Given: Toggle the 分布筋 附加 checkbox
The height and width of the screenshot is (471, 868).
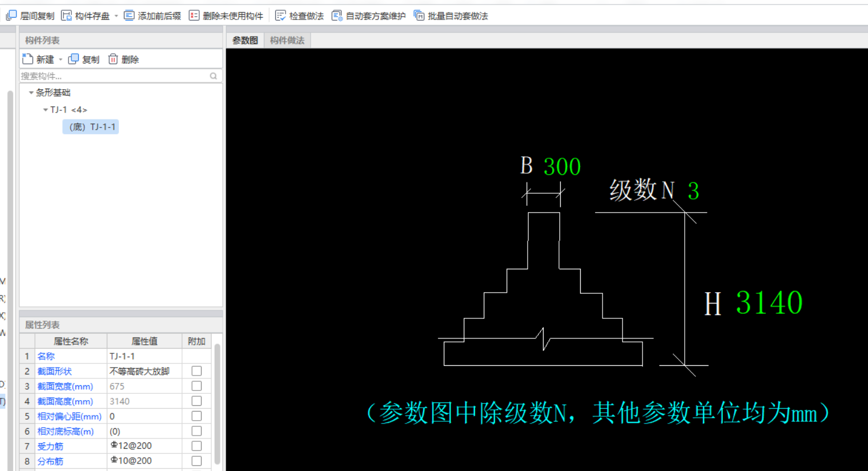Looking at the screenshot, I should (x=196, y=460).
